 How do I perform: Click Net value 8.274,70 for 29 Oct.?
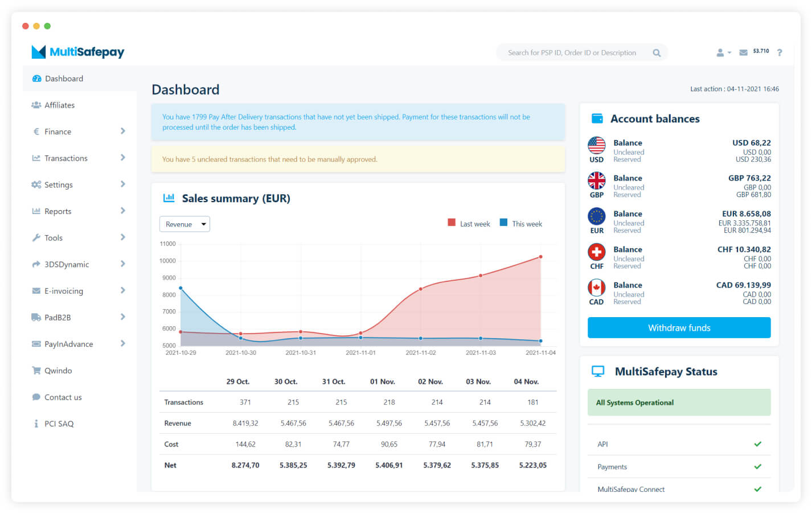245,465
